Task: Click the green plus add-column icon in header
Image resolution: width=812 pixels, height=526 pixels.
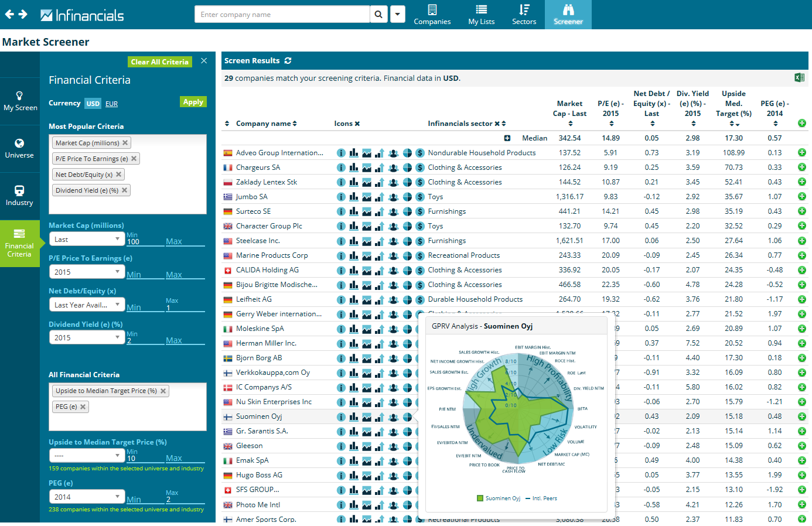Action: coord(801,123)
